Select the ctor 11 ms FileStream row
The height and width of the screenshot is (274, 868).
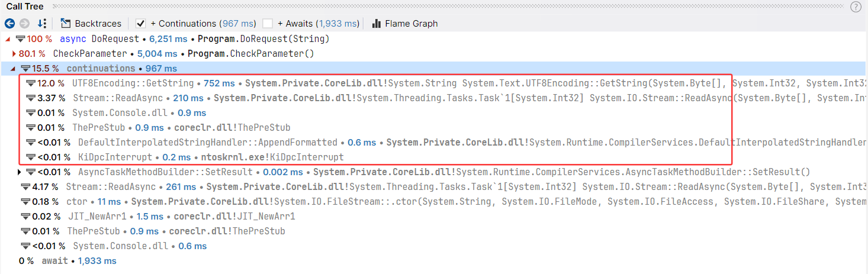tap(434, 202)
